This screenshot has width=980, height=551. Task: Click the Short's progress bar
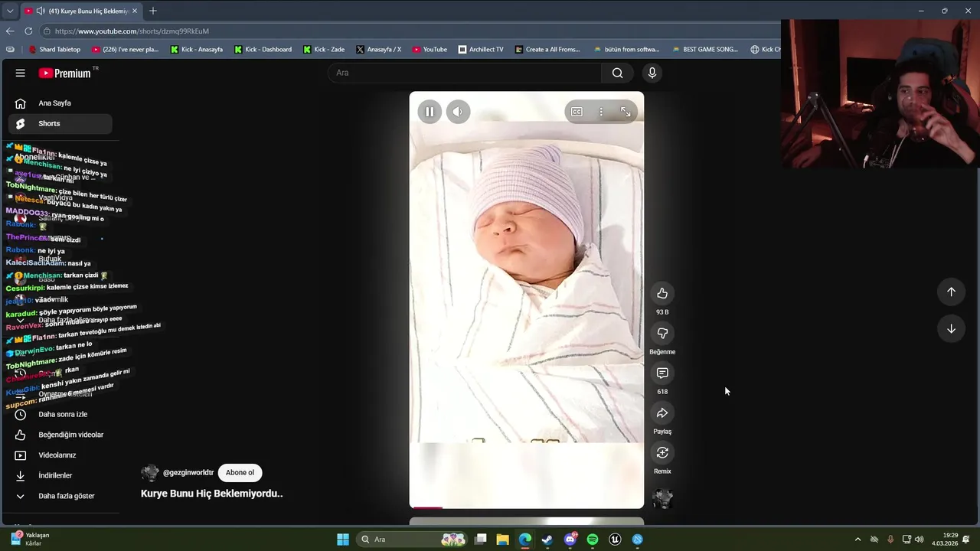pyautogui.click(x=527, y=507)
